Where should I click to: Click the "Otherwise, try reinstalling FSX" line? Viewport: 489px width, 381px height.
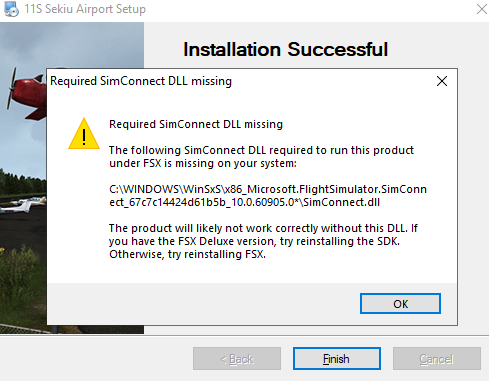[187, 254]
